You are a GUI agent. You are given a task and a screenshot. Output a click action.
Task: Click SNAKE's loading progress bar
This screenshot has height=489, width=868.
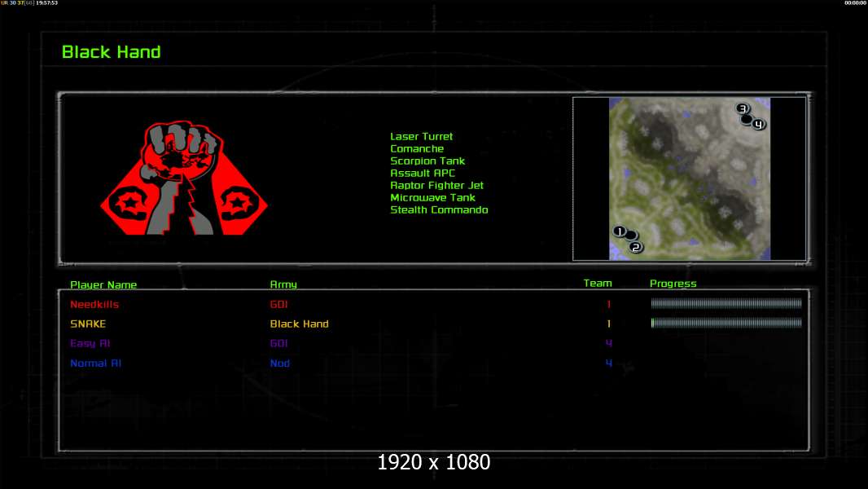pos(726,323)
